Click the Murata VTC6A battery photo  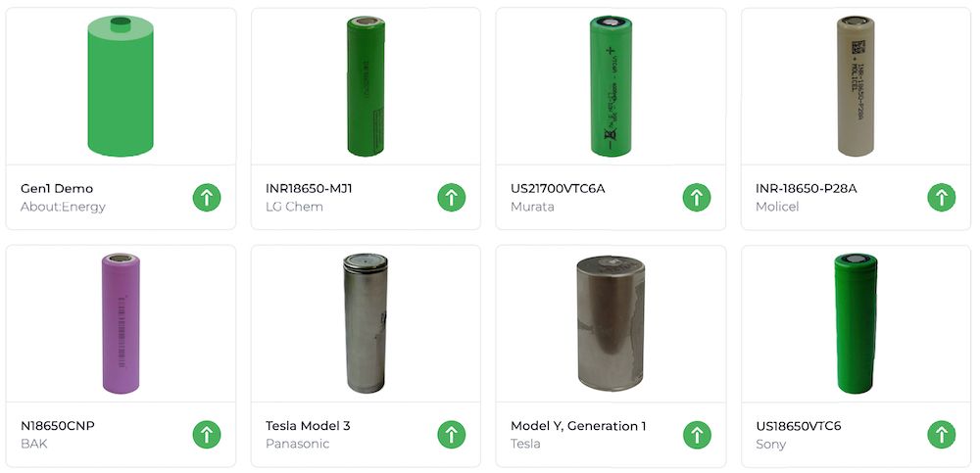point(611,86)
